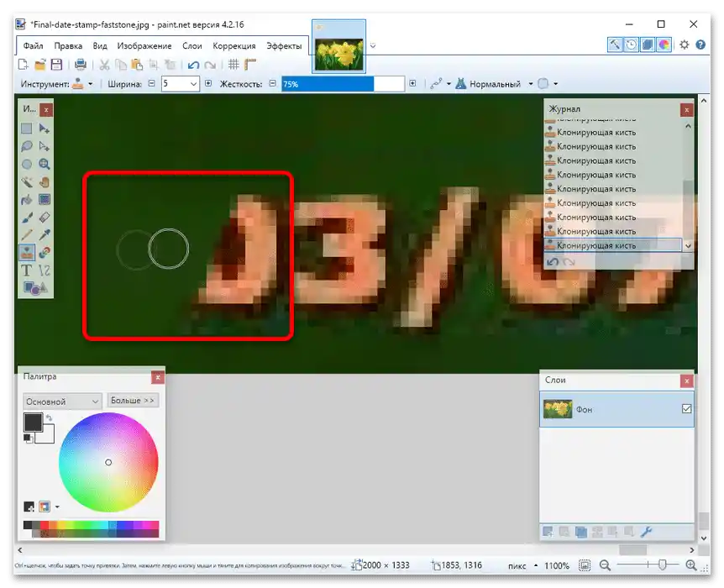Screen dimensions: 724x588
Task: Expand the image list chevron
Action: coord(373,45)
